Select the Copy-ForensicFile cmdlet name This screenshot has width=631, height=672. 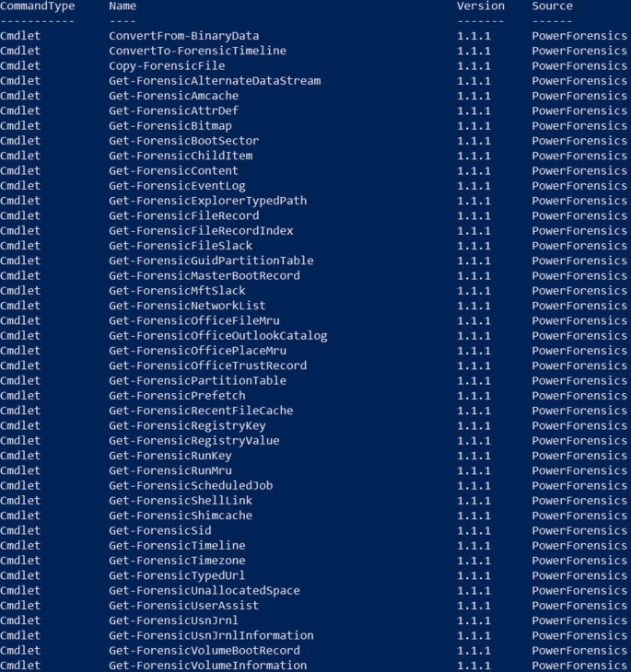point(167,66)
